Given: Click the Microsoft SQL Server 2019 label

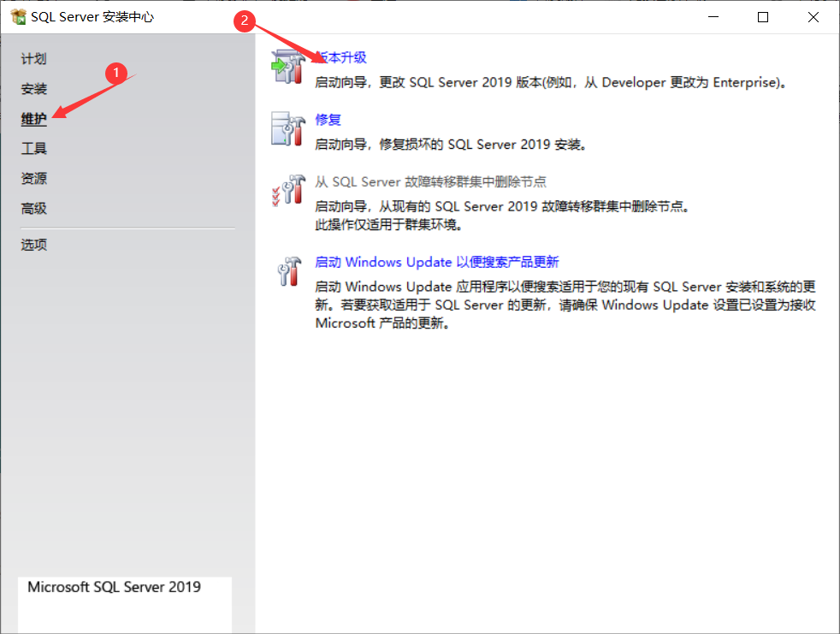Looking at the screenshot, I should pyautogui.click(x=112, y=587).
